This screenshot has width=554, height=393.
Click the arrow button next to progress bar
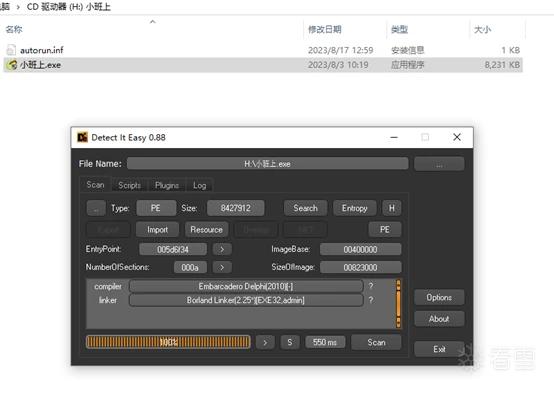coord(265,342)
